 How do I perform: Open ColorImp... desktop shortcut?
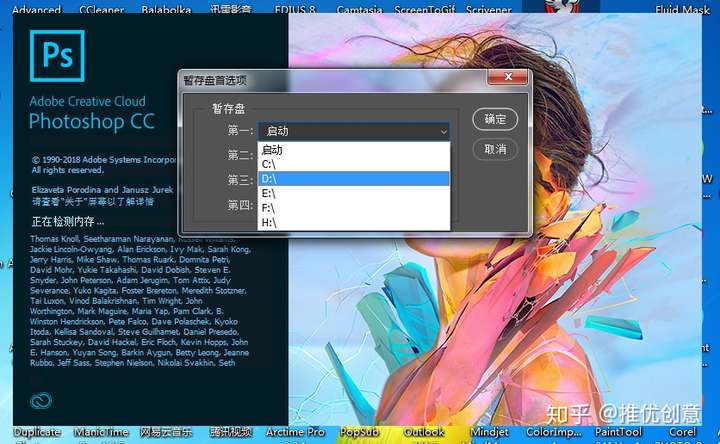(x=554, y=432)
